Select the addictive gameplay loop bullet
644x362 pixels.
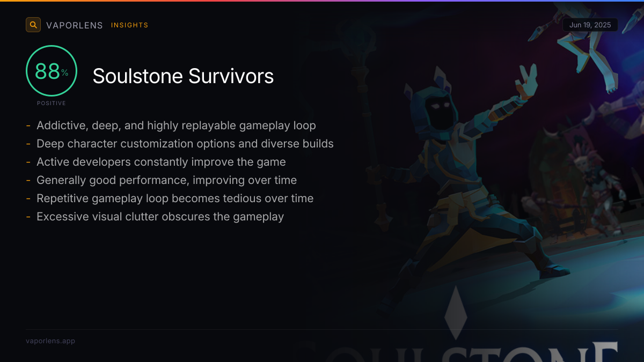[176, 125]
